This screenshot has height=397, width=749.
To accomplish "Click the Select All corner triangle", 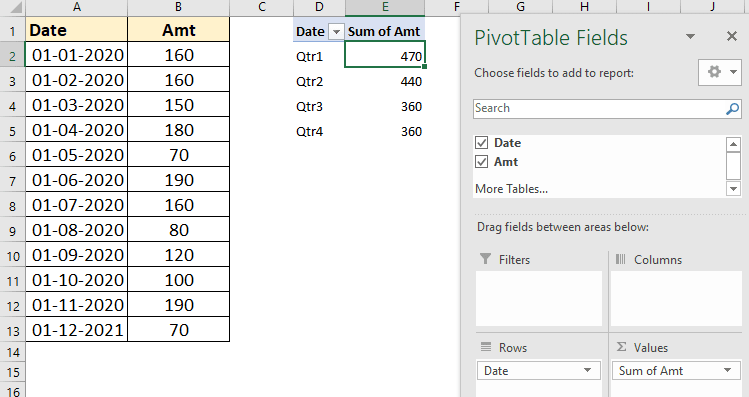I will [16, 7].
